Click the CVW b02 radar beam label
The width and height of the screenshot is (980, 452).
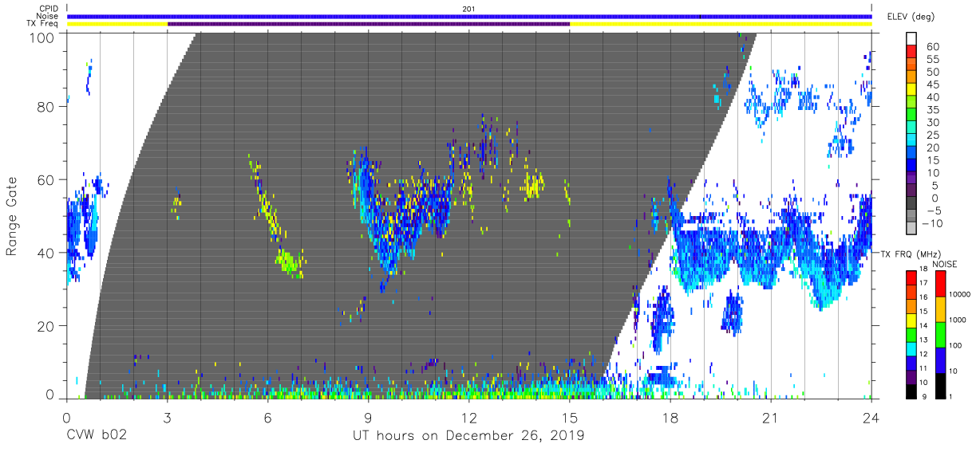point(98,436)
